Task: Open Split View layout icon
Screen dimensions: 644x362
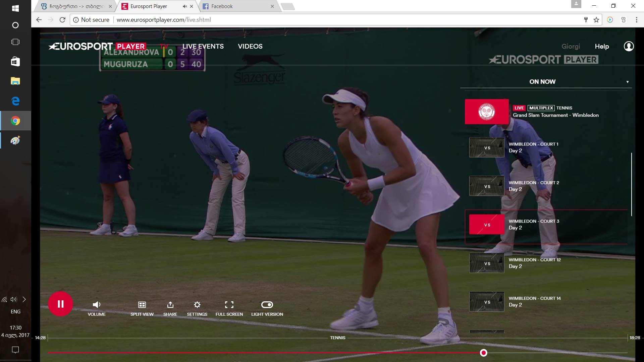Action: click(x=142, y=305)
